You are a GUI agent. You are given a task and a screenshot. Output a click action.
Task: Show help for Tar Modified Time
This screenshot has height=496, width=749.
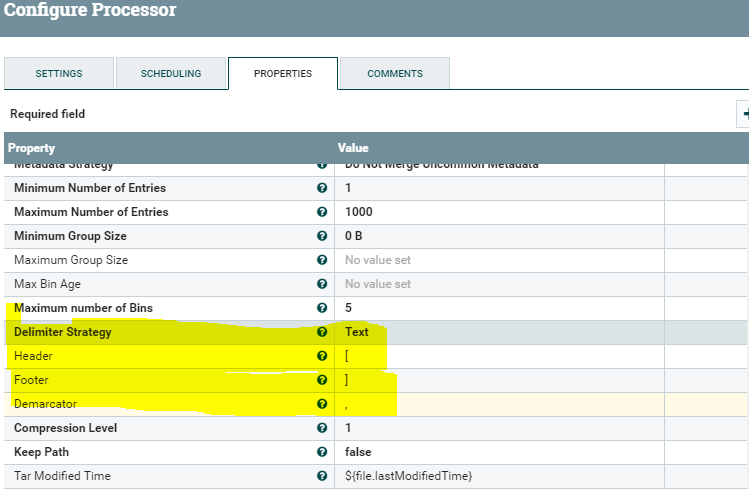tap(322, 476)
